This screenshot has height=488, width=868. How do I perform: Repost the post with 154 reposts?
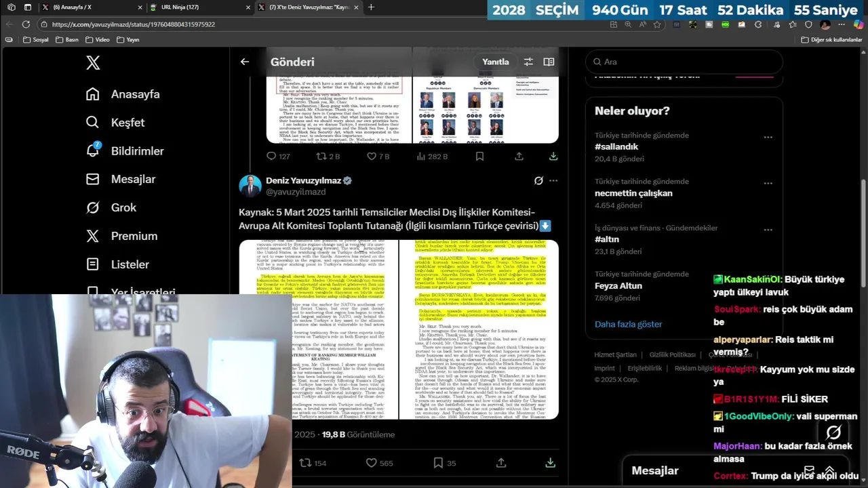point(313,463)
